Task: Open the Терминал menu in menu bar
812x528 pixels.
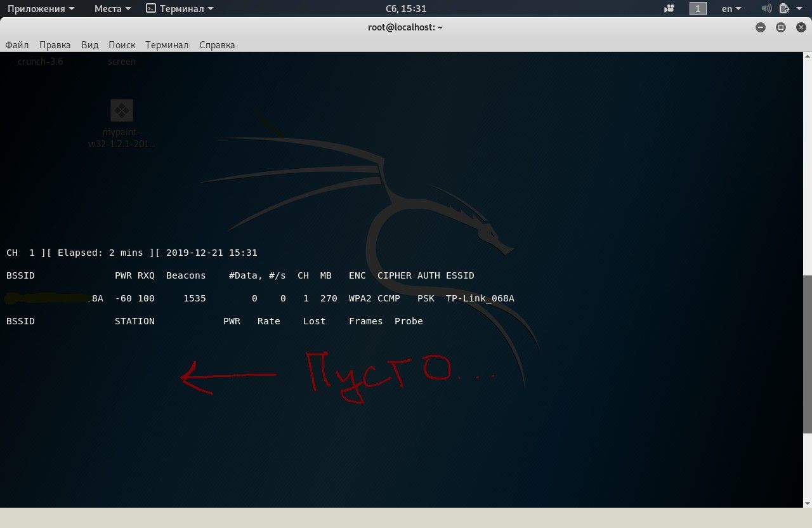Action: tap(167, 45)
